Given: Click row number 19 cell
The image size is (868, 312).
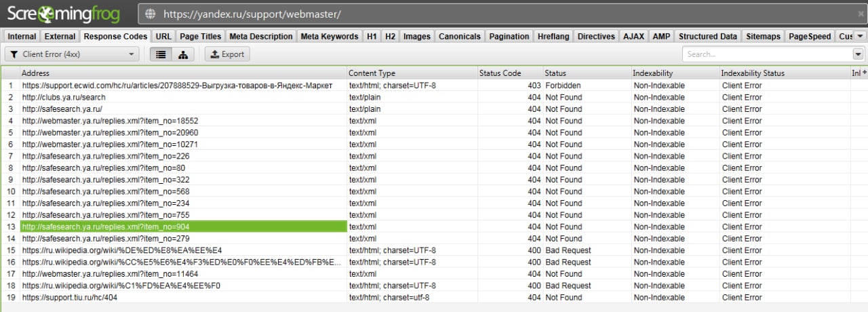Looking at the screenshot, I should (10, 297).
